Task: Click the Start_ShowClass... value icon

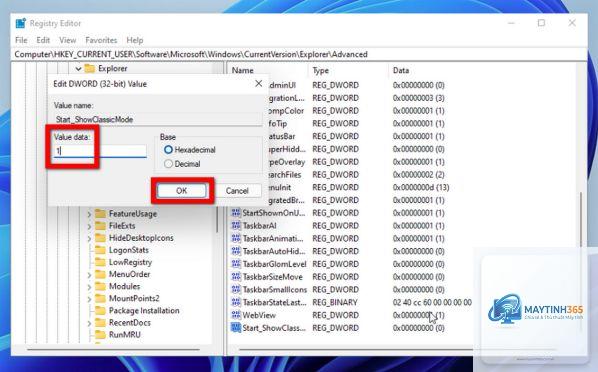Action: coord(236,328)
